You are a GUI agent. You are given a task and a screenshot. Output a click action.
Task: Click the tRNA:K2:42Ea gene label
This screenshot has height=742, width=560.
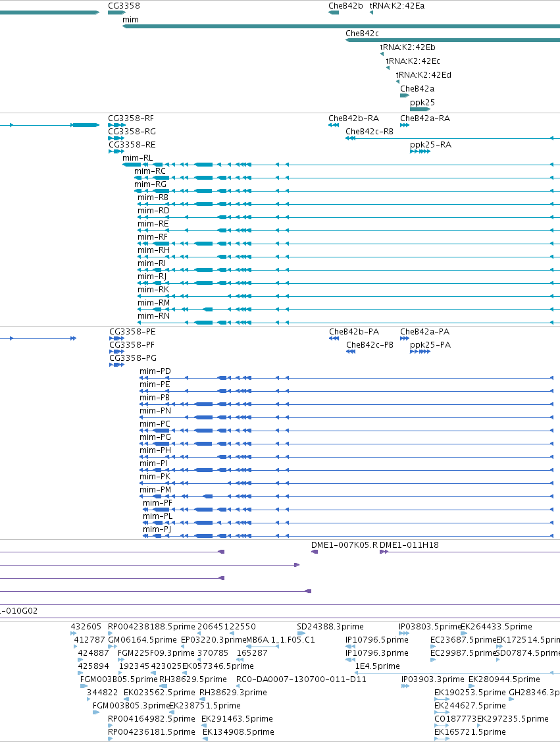[397, 6]
